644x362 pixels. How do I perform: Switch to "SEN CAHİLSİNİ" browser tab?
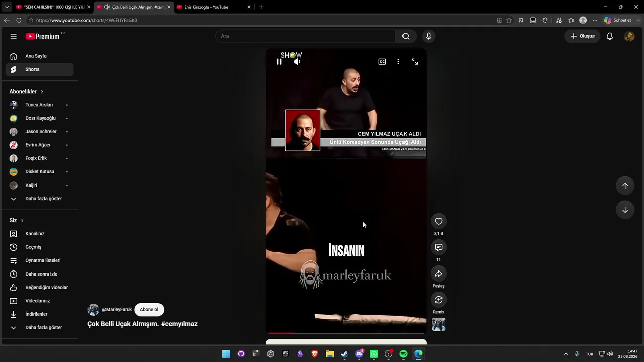click(x=53, y=7)
